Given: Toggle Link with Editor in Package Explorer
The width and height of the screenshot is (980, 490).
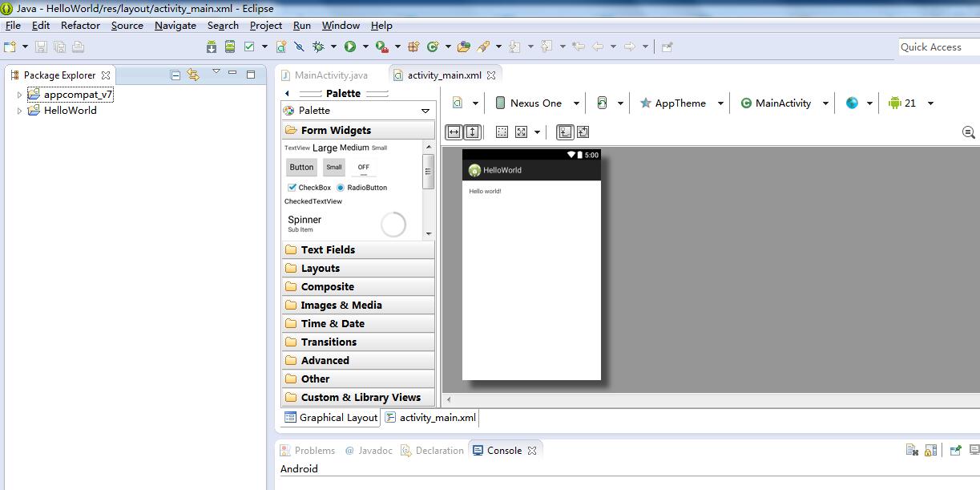Looking at the screenshot, I should click(x=193, y=75).
